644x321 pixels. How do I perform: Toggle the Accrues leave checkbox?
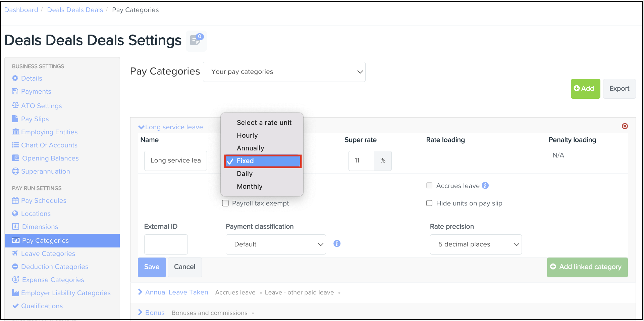429,186
